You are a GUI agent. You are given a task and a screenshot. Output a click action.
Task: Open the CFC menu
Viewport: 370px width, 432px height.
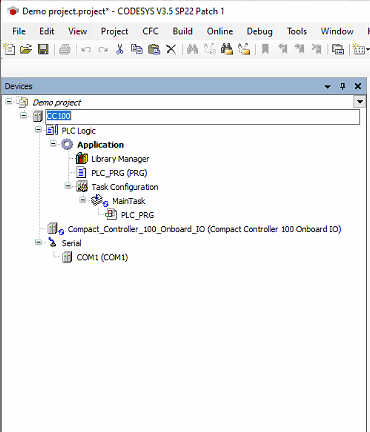click(x=150, y=31)
